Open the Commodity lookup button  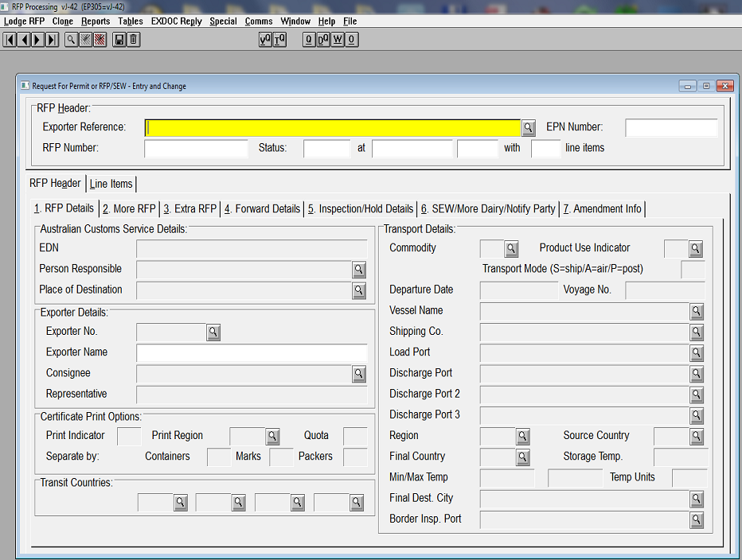coord(511,249)
